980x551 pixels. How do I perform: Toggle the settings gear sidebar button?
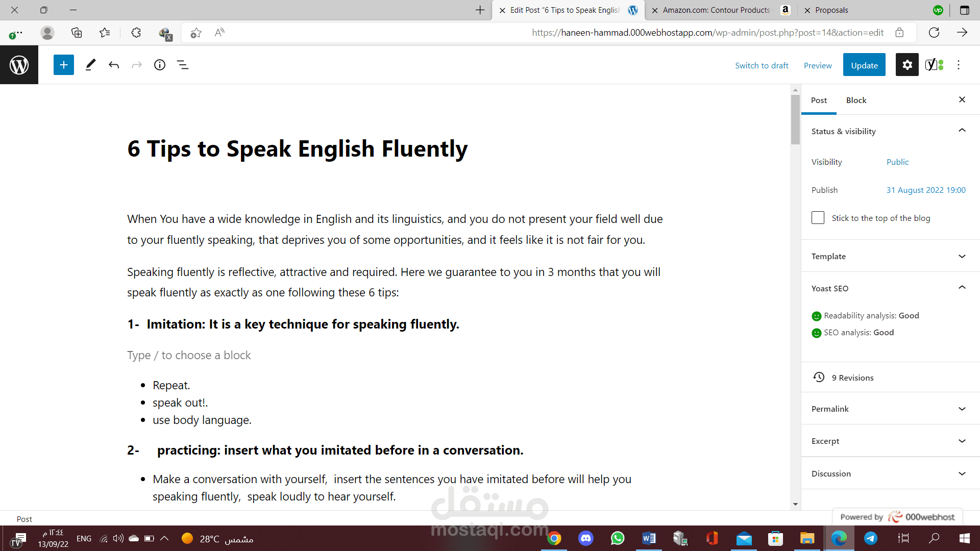pyautogui.click(x=907, y=65)
